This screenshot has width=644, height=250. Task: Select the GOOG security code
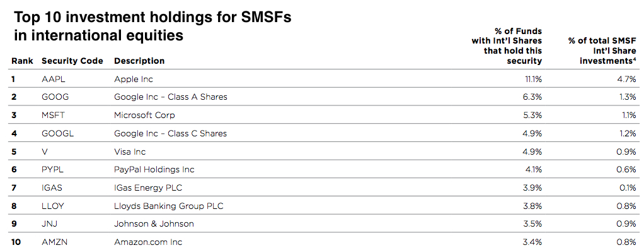pos(55,97)
